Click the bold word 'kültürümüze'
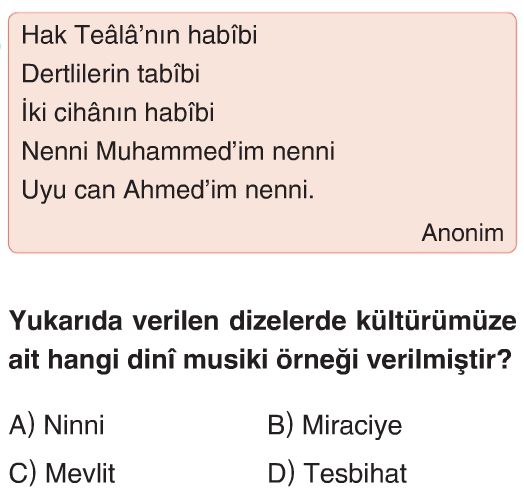524x498 pixels. pyautogui.click(x=436, y=321)
